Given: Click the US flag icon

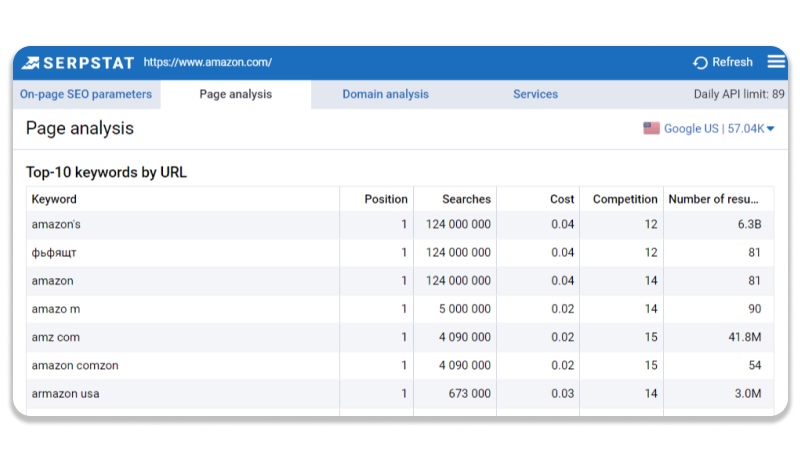Looking at the screenshot, I should tap(652, 128).
